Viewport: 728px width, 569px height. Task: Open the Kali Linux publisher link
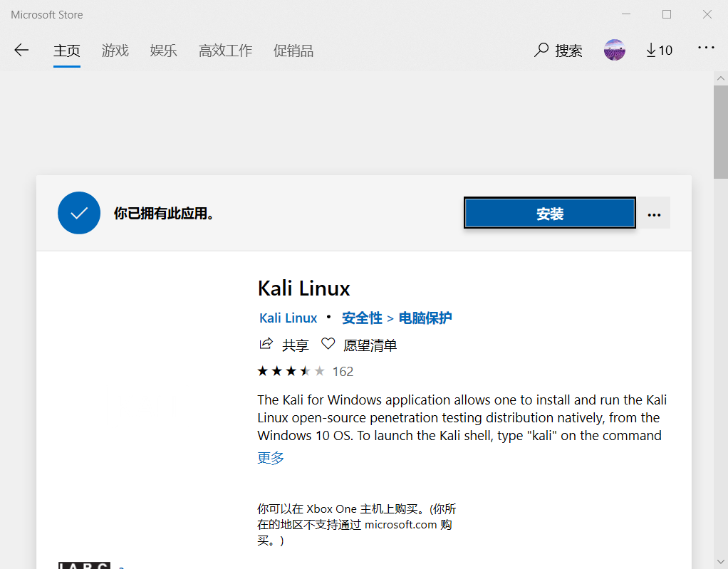(x=288, y=318)
